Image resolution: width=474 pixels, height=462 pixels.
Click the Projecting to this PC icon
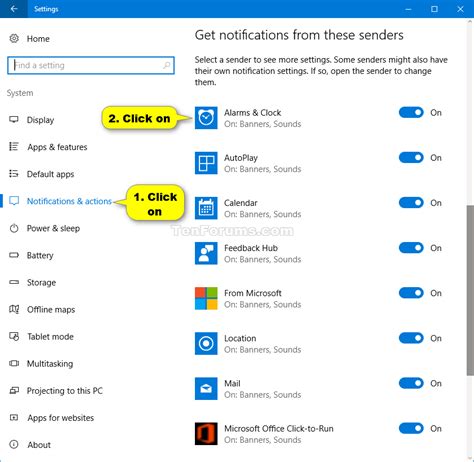click(x=14, y=390)
